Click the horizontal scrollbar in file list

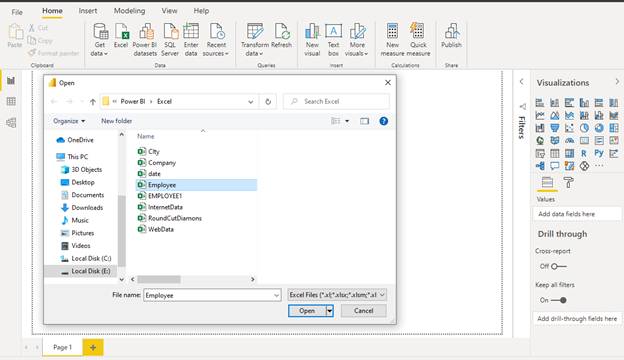(x=158, y=280)
